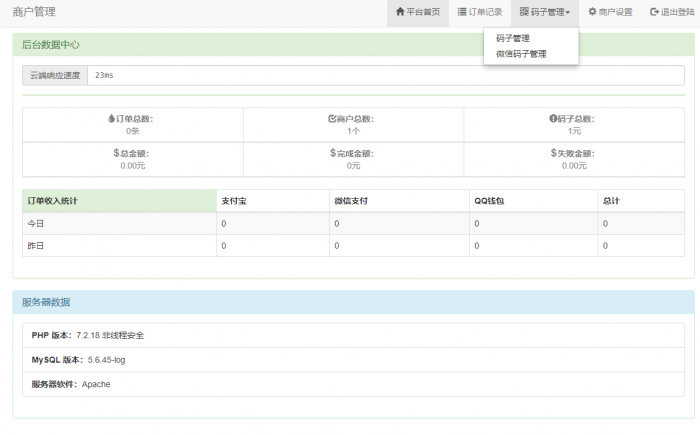Click the logout icon beside 退出登陆
The width and height of the screenshot is (700, 435).
coord(654,12)
